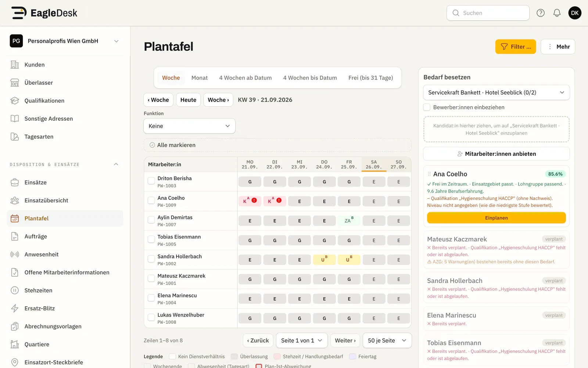Image resolution: width=588 pixels, height=368 pixels.
Task: Click the Tagesarten icon
Action: point(15,137)
